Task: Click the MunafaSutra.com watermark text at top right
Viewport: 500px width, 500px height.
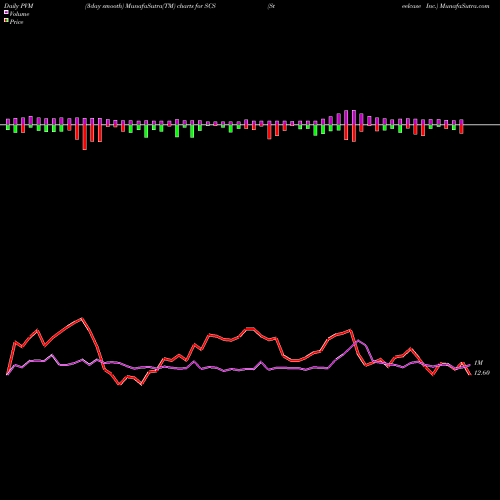Action: pos(464,6)
